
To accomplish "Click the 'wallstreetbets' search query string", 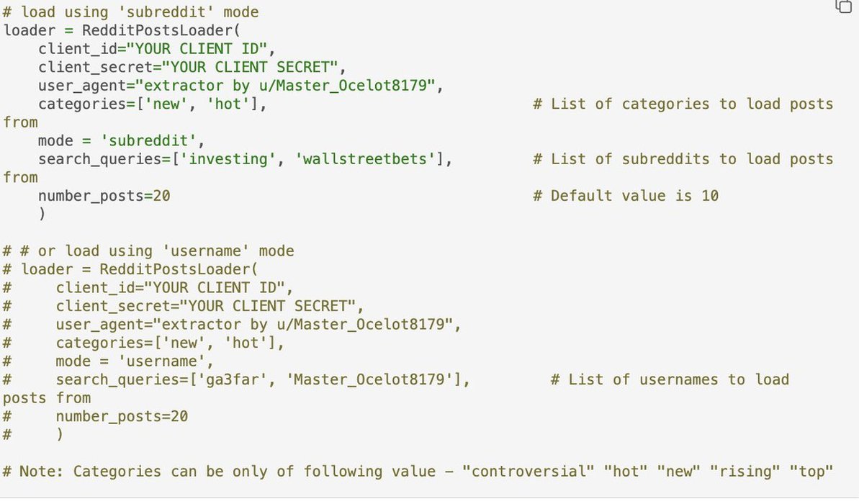I will click(367, 159).
